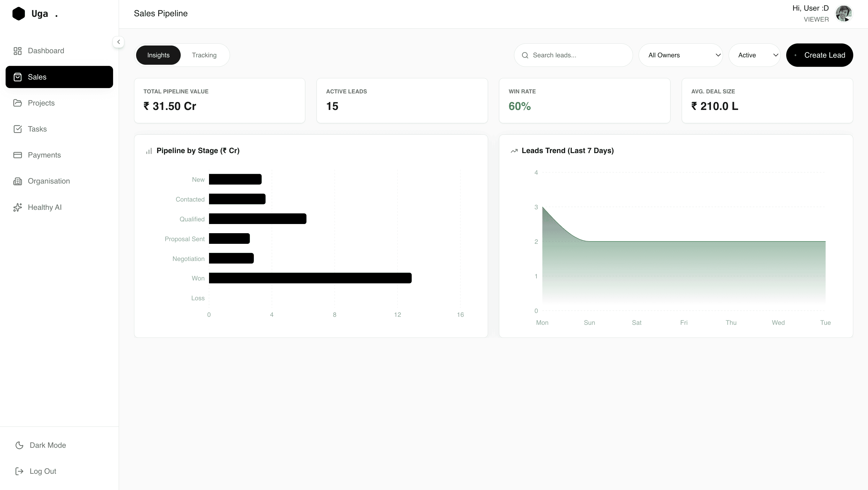Screen dimensions: 868x490
Task: Click the Sales shopping bag icon
Action: 17,77
